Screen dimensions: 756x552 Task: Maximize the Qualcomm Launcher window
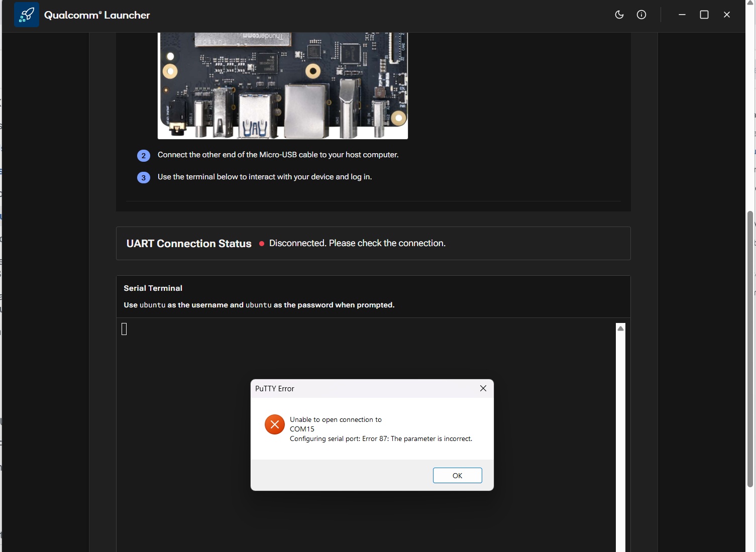coord(704,15)
